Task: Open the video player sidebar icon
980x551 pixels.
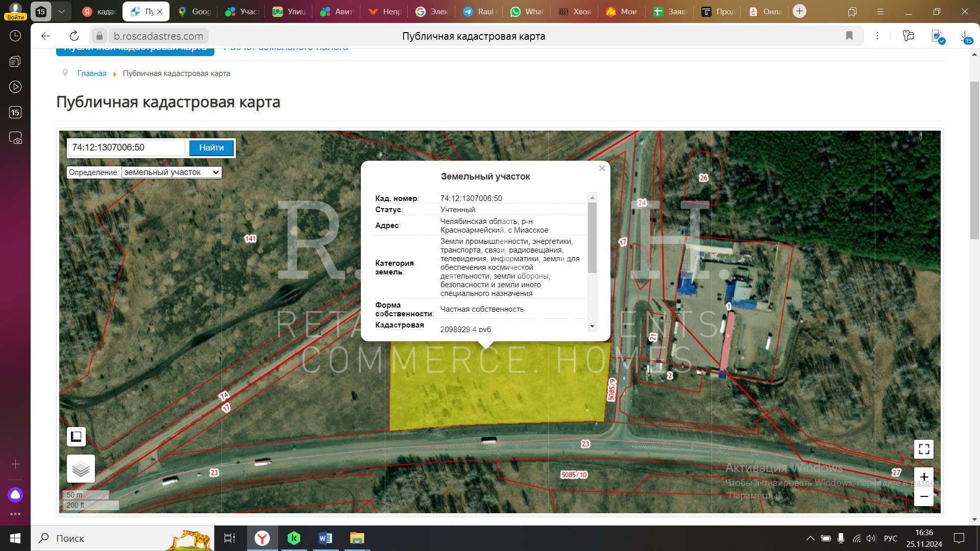Action: pos(15,87)
